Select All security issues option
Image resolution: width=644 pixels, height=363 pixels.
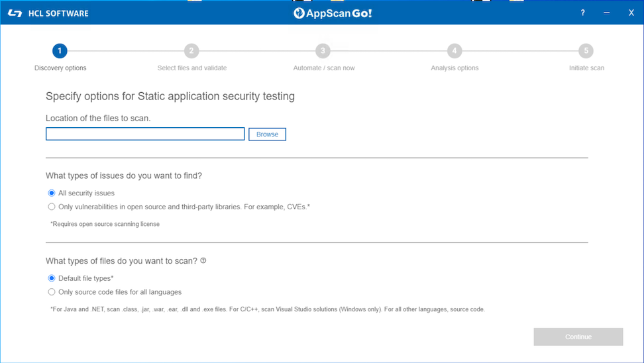click(x=52, y=193)
